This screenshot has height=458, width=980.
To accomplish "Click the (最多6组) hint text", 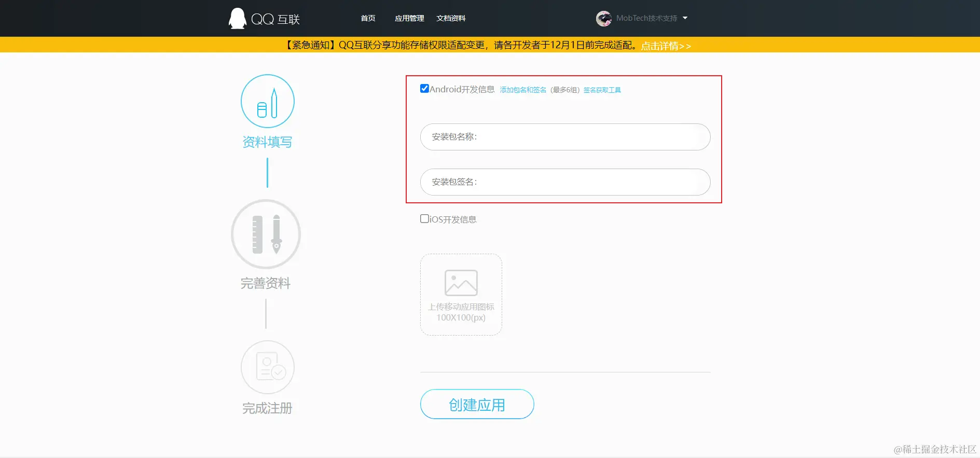I will tap(565, 90).
